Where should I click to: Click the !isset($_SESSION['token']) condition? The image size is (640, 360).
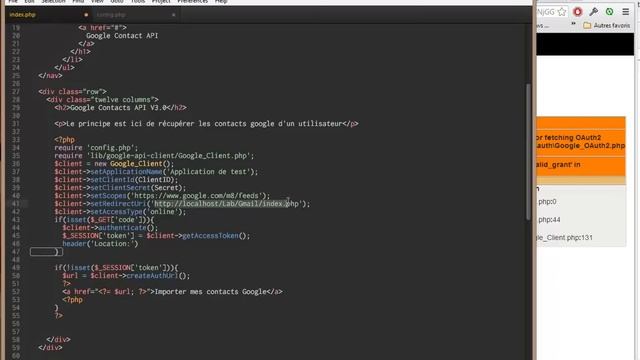tap(116, 268)
